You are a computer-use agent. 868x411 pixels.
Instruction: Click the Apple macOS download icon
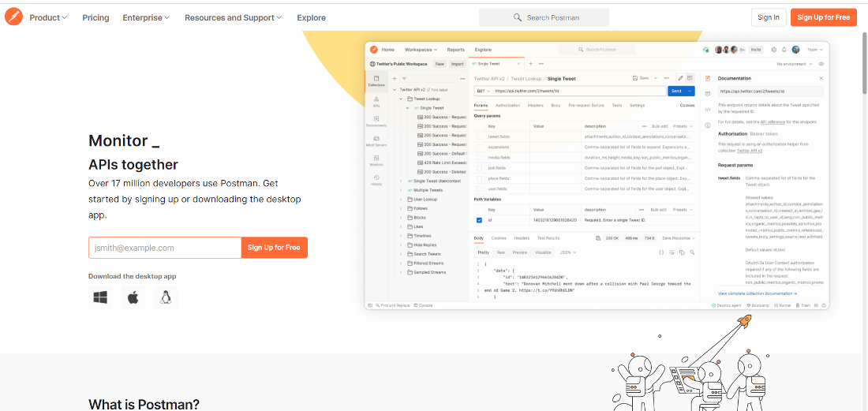point(133,297)
